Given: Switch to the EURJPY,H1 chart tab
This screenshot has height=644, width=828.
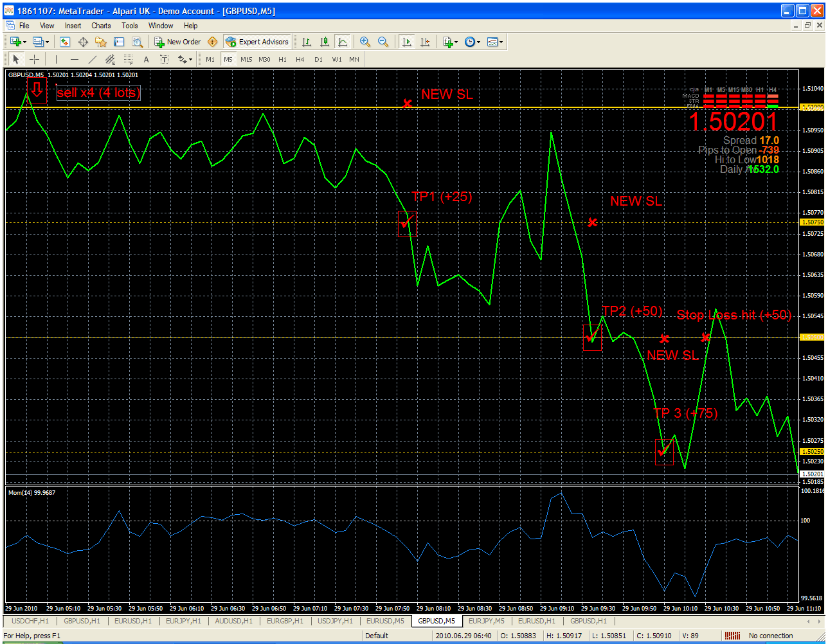Looking at the screenshot, I should click(x=183, y=621).
